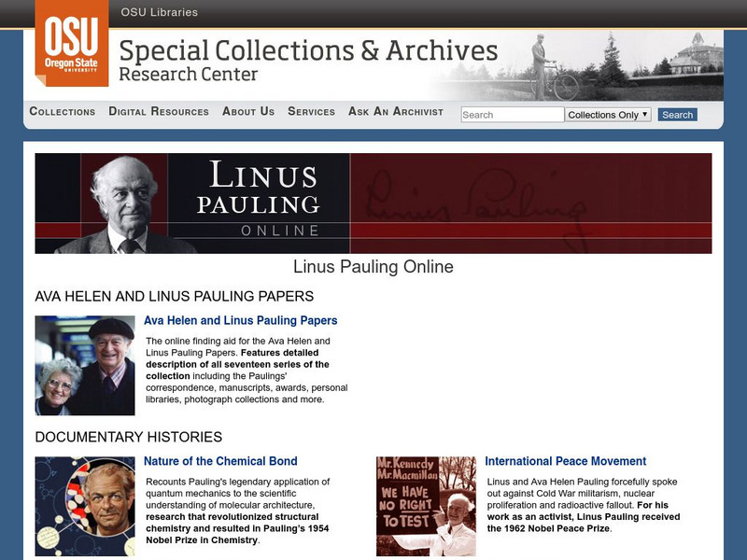Open International Peace Movement link
The image size is (747, 560).
(566, 461)
